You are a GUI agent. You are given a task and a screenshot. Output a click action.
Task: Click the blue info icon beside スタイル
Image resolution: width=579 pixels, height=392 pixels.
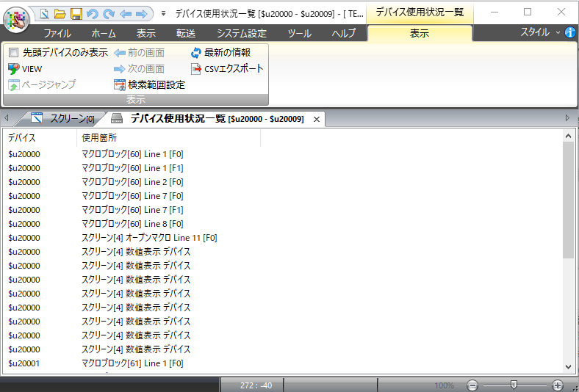[570, 33]
